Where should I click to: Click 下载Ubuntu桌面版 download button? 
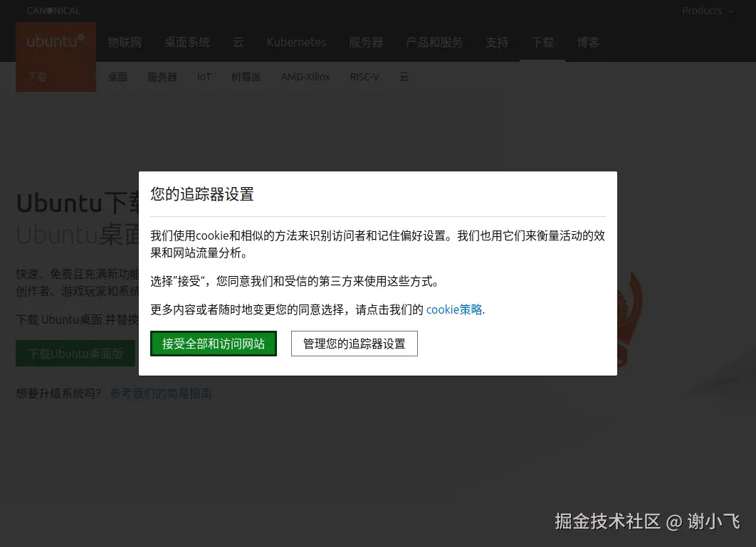coord(75,353)
